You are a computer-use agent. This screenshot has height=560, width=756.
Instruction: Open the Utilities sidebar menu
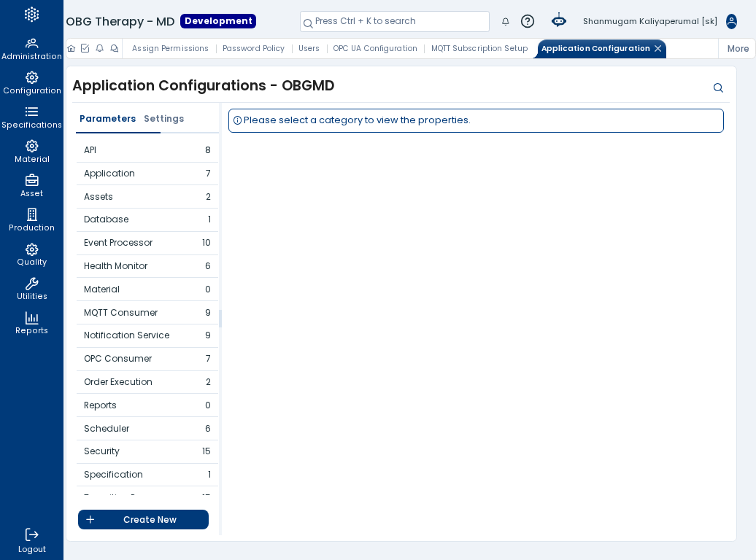(32, 289)
